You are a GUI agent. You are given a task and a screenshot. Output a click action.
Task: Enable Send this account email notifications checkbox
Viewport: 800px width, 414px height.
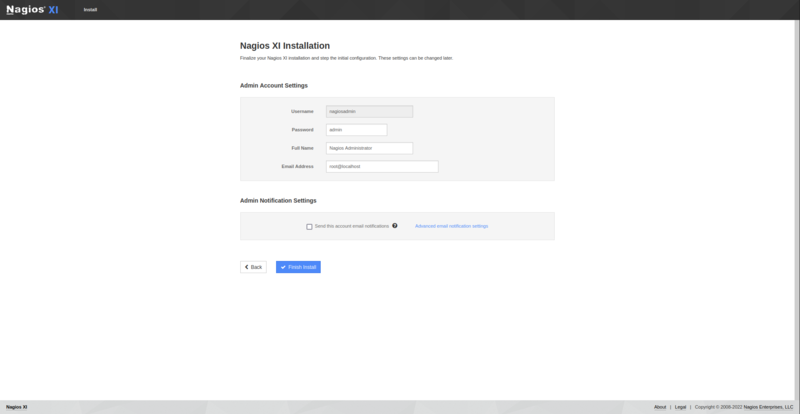(310, 227)
